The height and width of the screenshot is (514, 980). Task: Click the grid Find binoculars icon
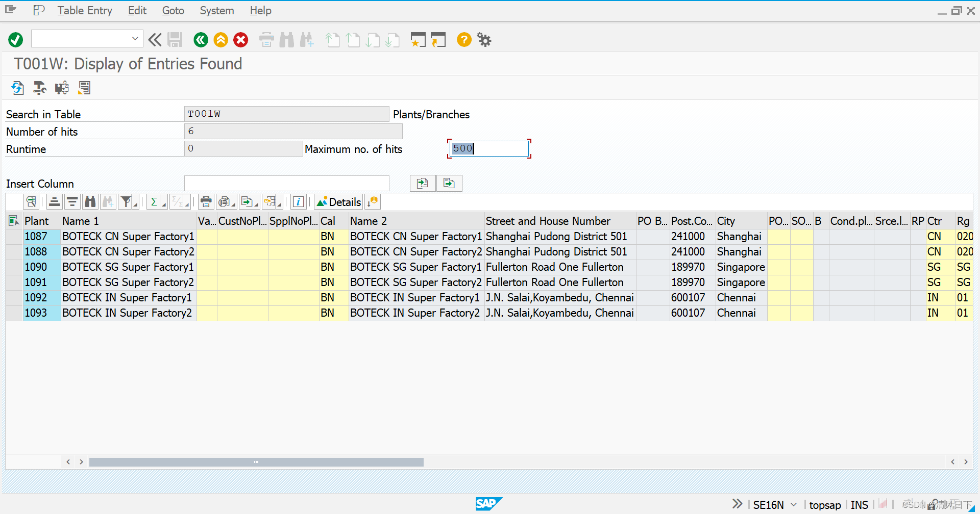[90, 202]
